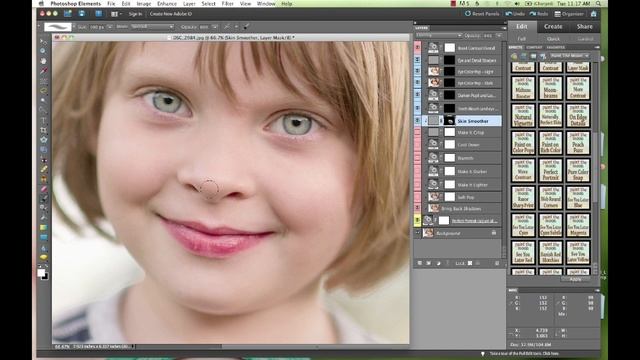Select the Crop tool

pyautogui.click(x=43, y=130)
